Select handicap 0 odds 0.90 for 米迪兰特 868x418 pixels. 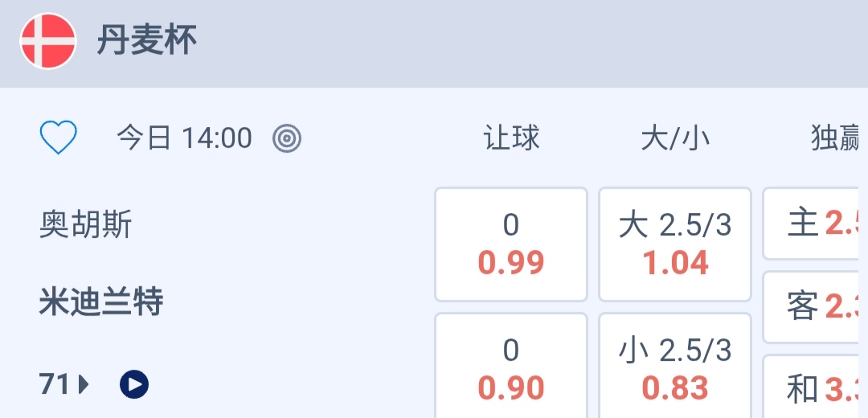511,370
